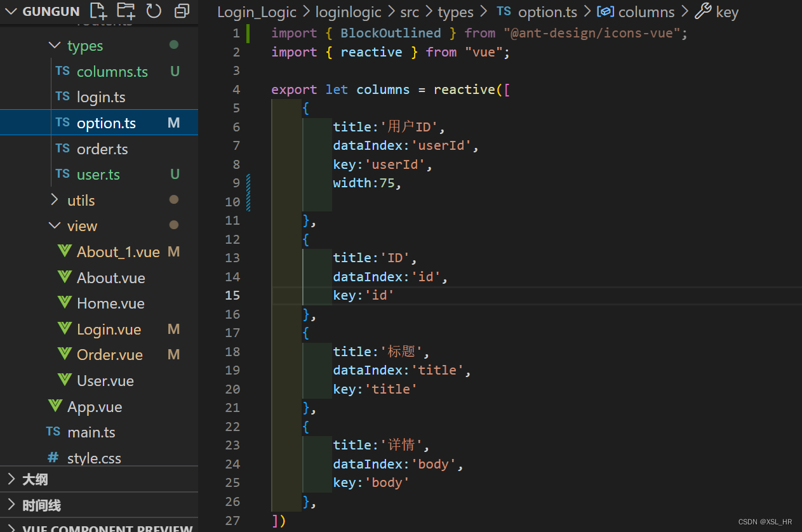Click the columns symbol icon in breadcrumb
Screen dimensions: 802x532
point(605,11)
